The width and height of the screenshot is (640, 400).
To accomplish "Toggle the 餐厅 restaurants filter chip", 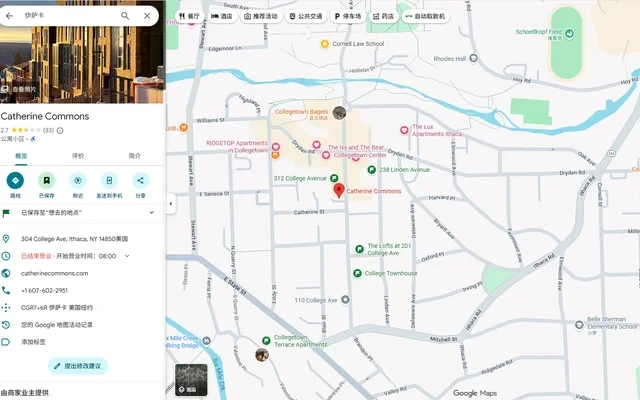I will pyautogui.click(x=189, y=16).
